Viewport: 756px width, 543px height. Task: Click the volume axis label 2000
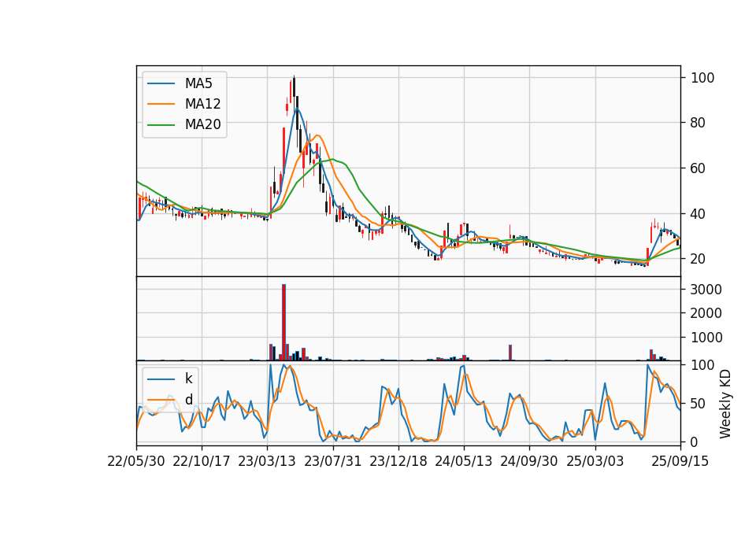(706, 313)
